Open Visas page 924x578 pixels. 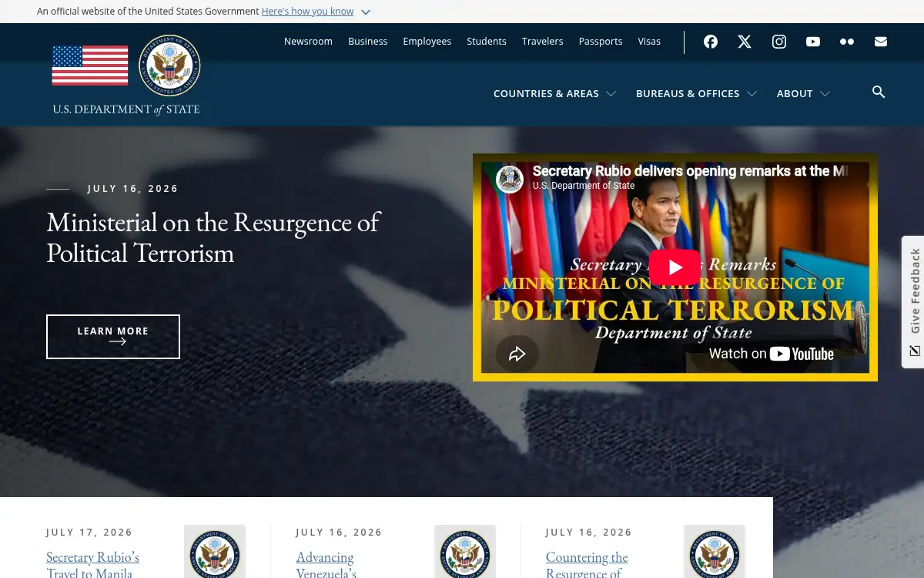(x=649, y=42)
